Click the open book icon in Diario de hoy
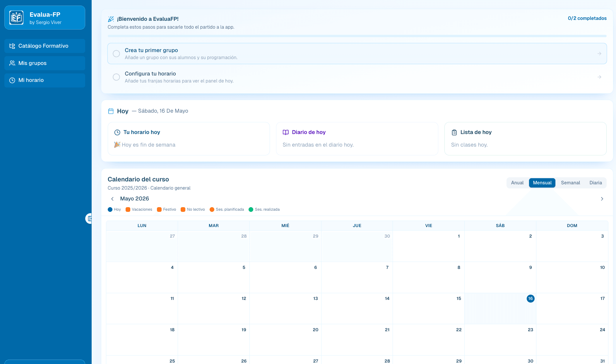This screenshot has height=364, width=616. [x=286, y=132]
